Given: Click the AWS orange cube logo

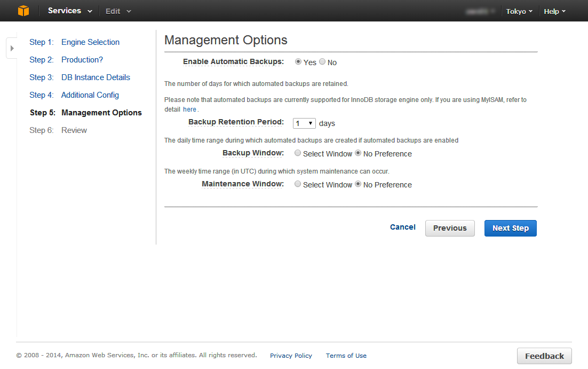Looking at the screenshot, I should tap(23, 11).
